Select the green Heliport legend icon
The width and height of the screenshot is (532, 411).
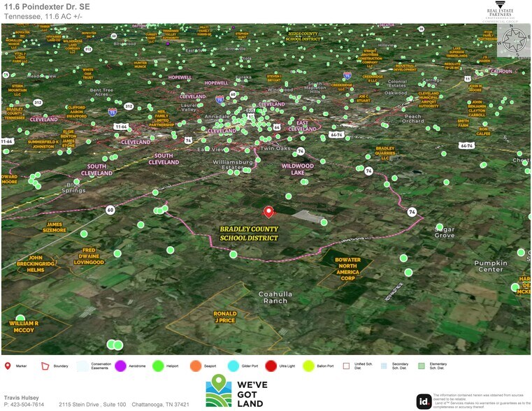[x=158, y=366]
